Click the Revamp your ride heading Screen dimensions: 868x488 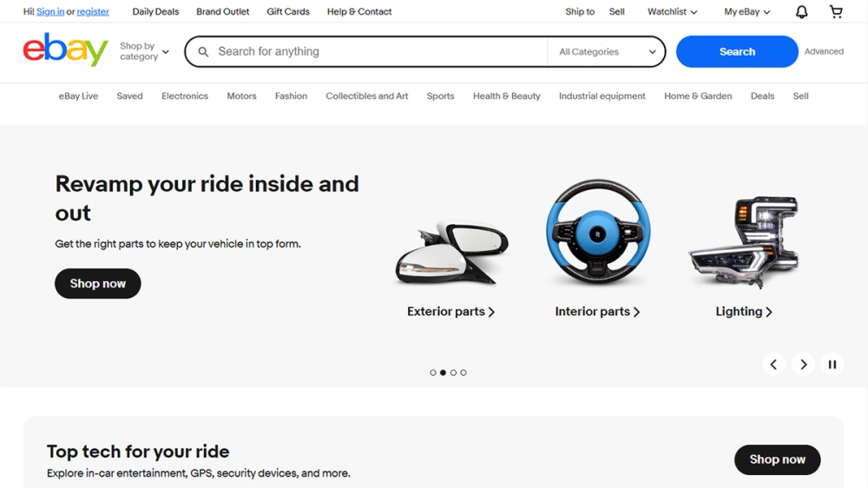click(x=207, y=198)
